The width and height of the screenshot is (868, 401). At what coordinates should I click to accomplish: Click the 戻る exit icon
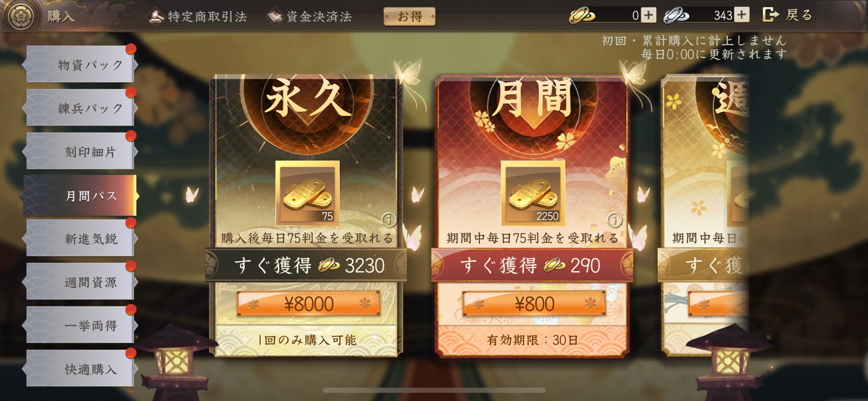[770, 15]
